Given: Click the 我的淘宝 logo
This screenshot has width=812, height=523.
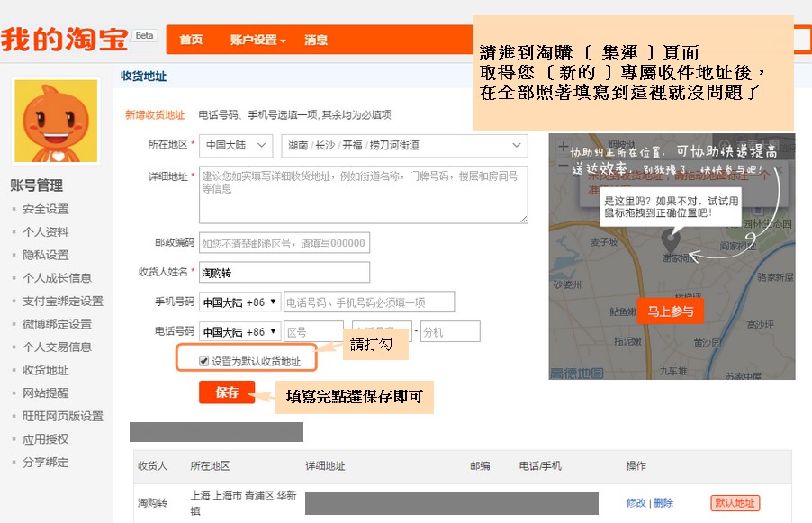Looking at the screenshot, I should (x=64, y=40).
